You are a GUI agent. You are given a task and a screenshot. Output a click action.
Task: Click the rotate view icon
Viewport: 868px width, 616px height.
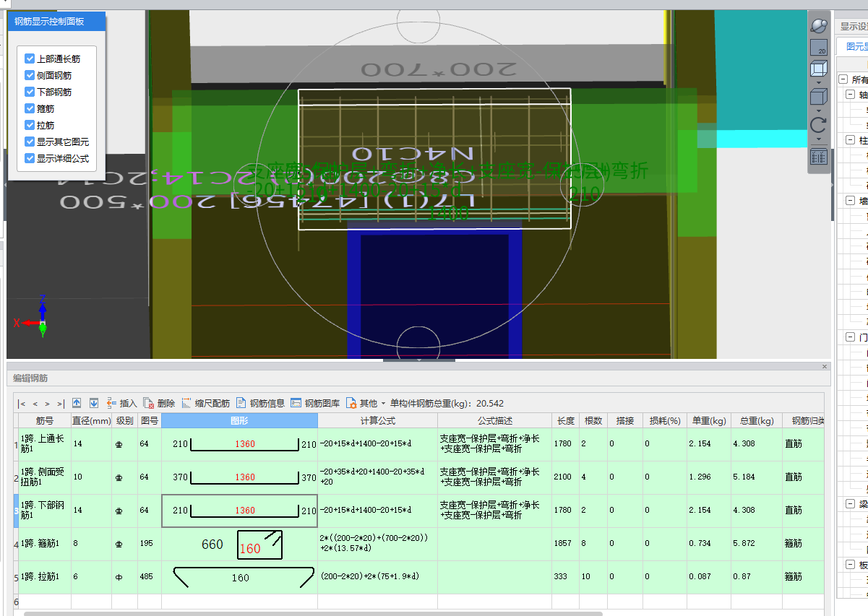[x=818, y=126]
